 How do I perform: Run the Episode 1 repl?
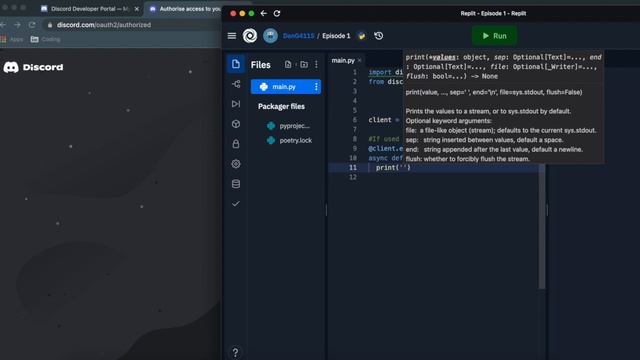pyautogui.click(x=494, y=36)
